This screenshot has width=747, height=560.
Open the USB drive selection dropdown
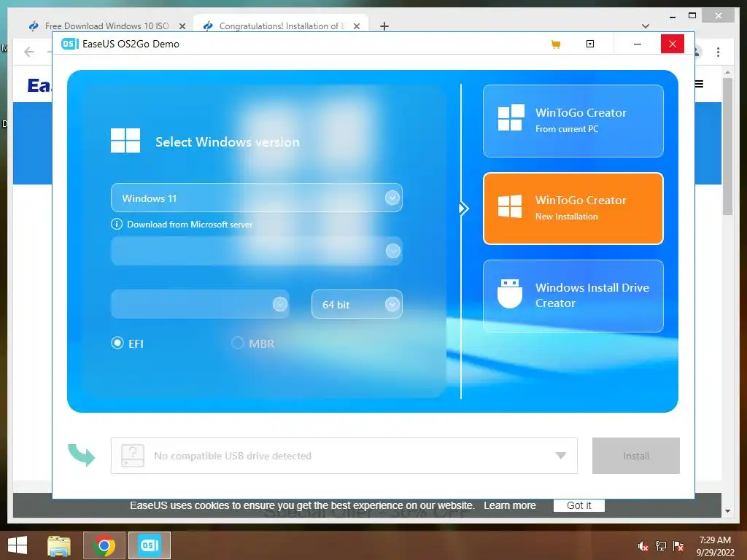coord(344,456)
